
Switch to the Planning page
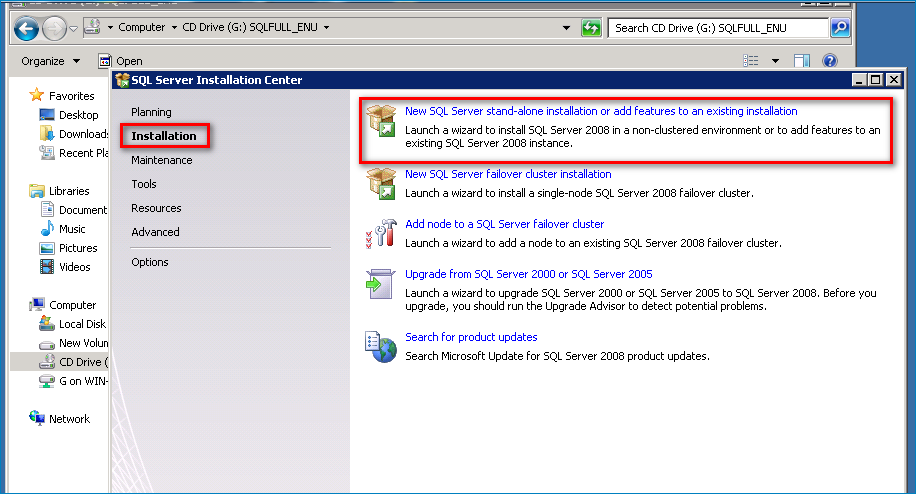151,112
